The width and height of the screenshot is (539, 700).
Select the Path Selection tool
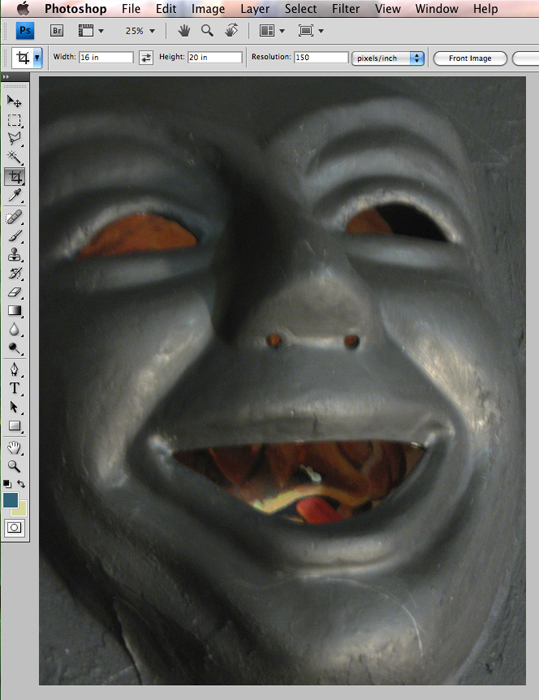(x=14, y=407)
